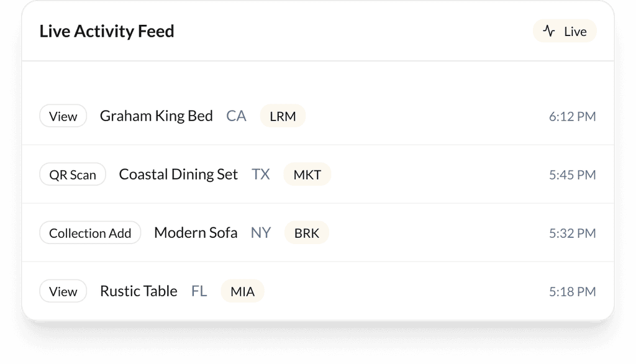
Task: Open the Graham King Bed entry
Action: tap(157, 116)
